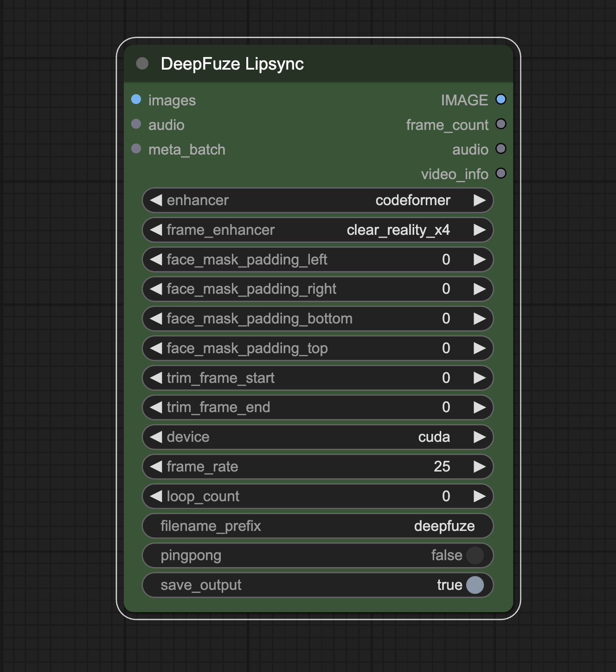Go to previous frame_enhancer option
616x672 pixels.
pos(156,230)
